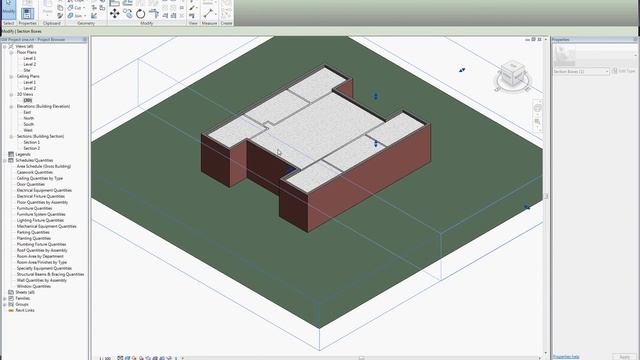640x360 pixels.
Task: Click the view scale 1:100 in the view control bar
Action: click(105, 358)
